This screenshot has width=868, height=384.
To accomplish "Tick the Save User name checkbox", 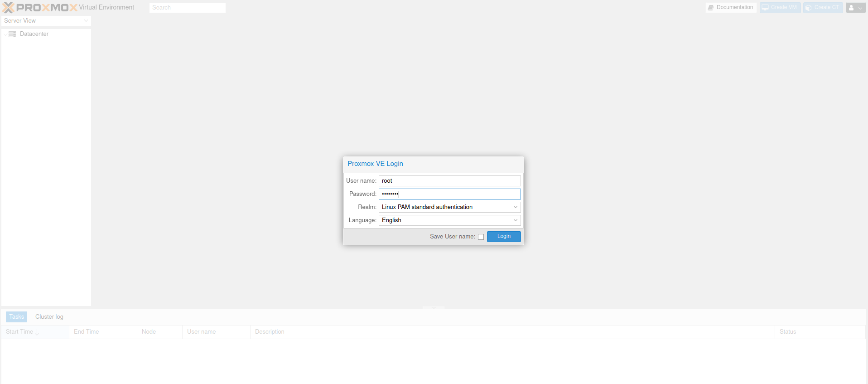I will click(x=481, y=237).
